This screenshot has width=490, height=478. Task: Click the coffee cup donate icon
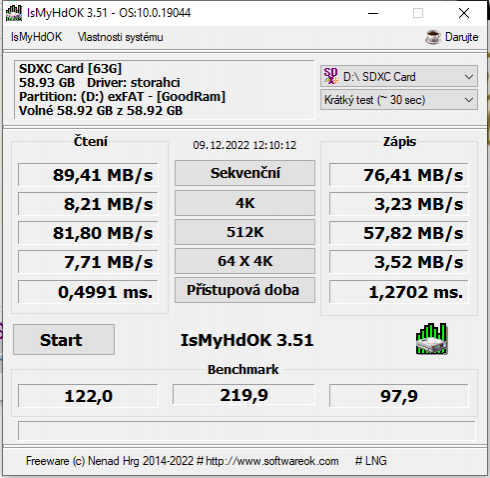[x=433, y=37]
